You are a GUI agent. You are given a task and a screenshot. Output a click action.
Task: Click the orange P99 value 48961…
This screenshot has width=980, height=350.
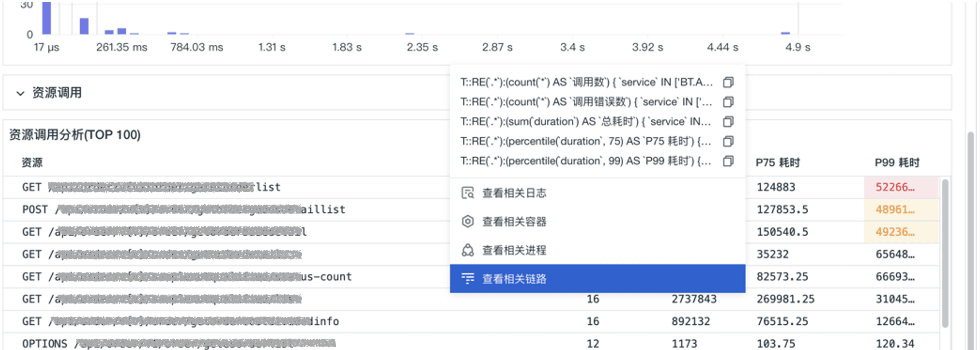tap(895, 210)
